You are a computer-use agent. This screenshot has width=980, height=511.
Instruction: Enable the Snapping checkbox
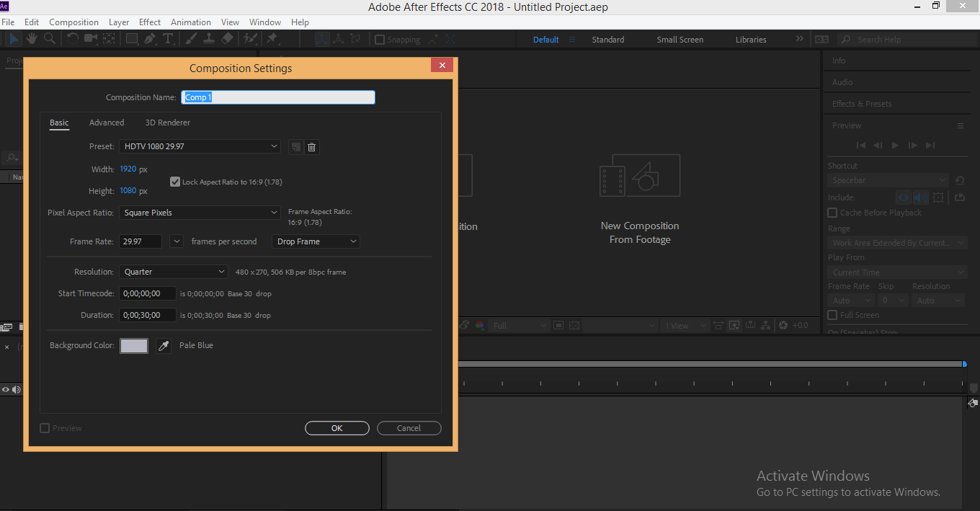(380, 40)
